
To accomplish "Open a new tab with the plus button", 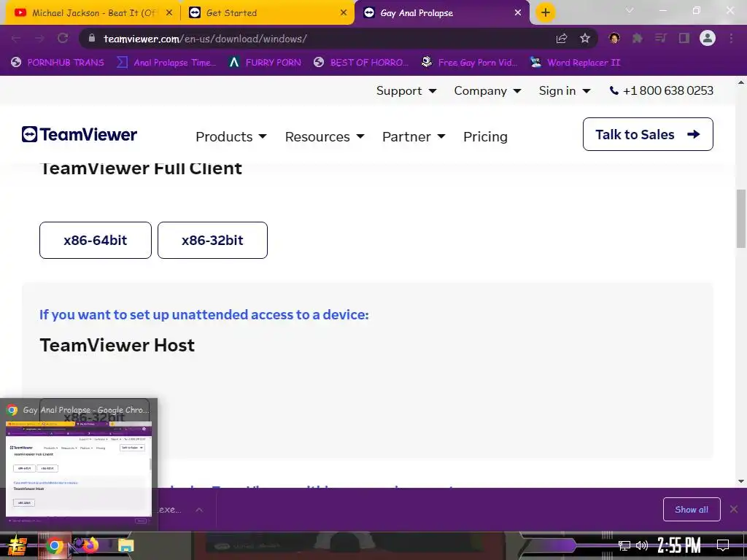I will (x=546, y=12).
